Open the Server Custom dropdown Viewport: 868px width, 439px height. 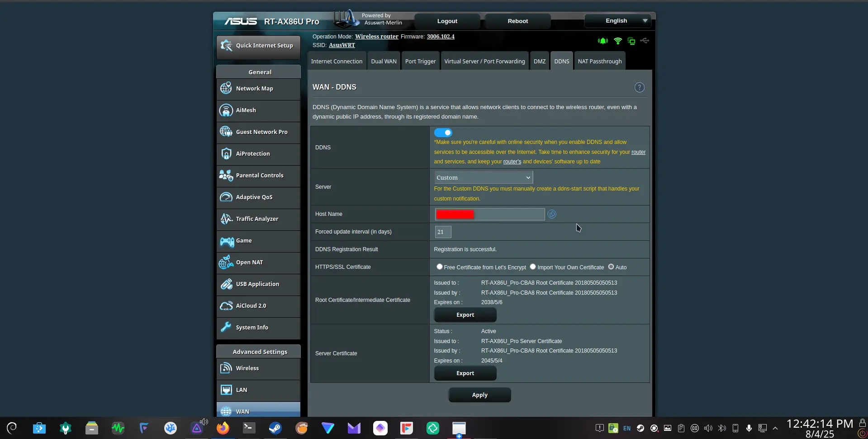tap(483, 177)
